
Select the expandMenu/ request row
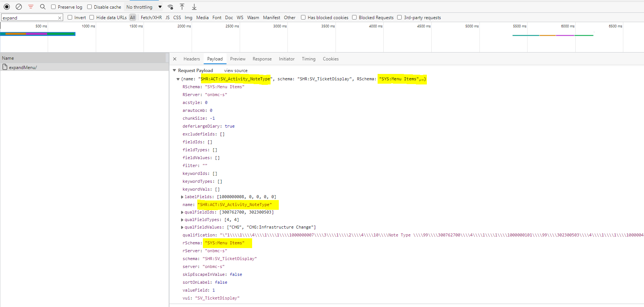(23, 68)
